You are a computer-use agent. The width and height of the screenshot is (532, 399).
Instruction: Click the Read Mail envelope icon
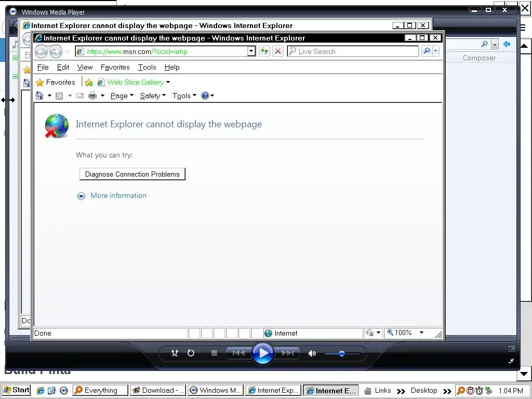click(x=79, y=96)
